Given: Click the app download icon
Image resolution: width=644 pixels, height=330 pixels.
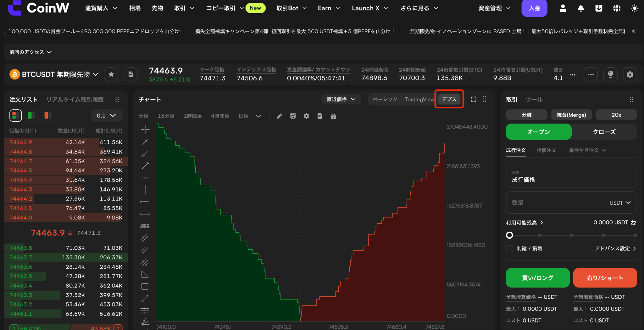Looking at the screenshot, I should [599, 8].
